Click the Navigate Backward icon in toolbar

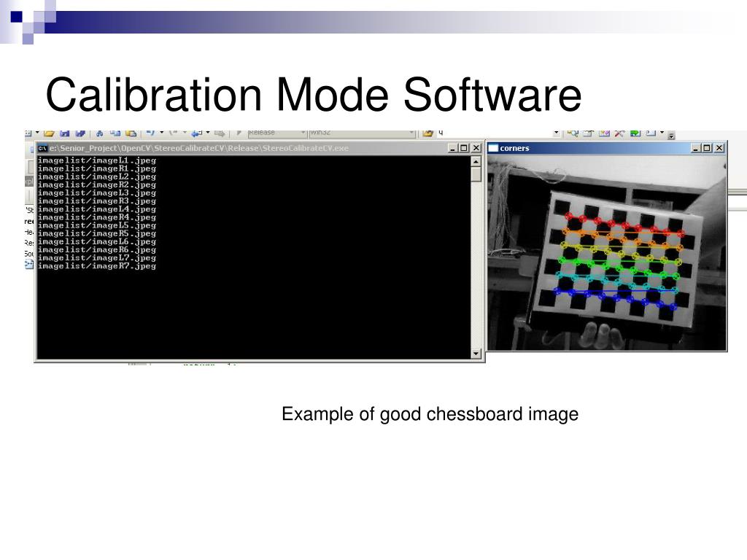tap(197, 133)
